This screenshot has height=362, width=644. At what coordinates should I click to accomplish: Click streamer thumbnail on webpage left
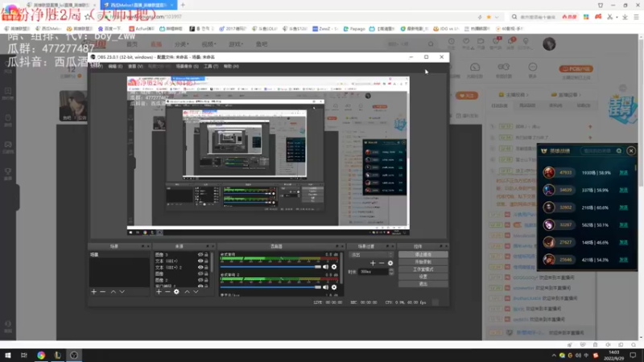coord(73,105)
